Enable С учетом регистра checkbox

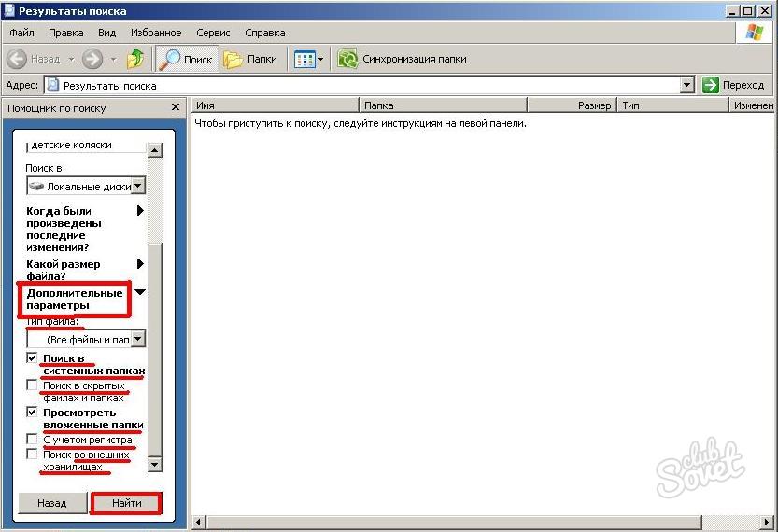33,439
